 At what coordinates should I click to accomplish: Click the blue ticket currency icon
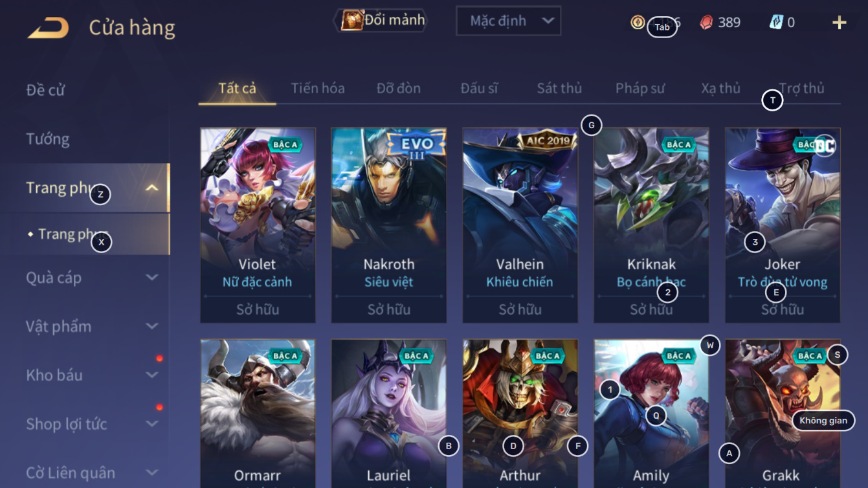click(x=776, y=22)
